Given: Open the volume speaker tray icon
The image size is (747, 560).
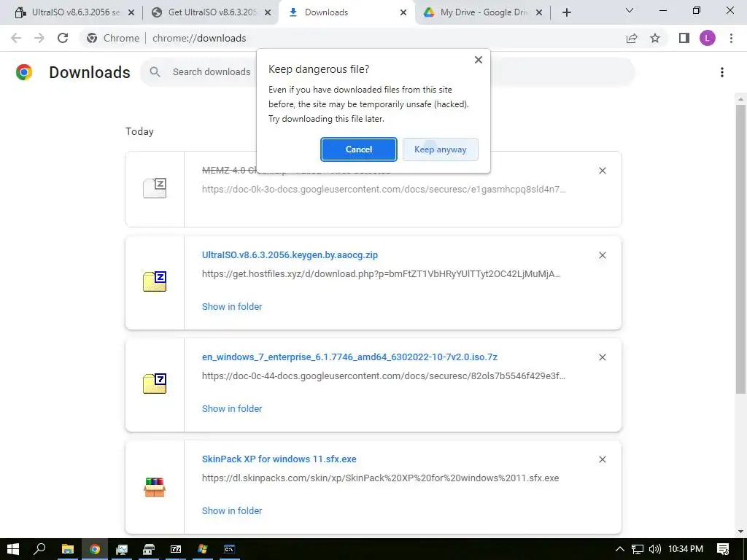Looking at the screenshot, I should [654, 549].
